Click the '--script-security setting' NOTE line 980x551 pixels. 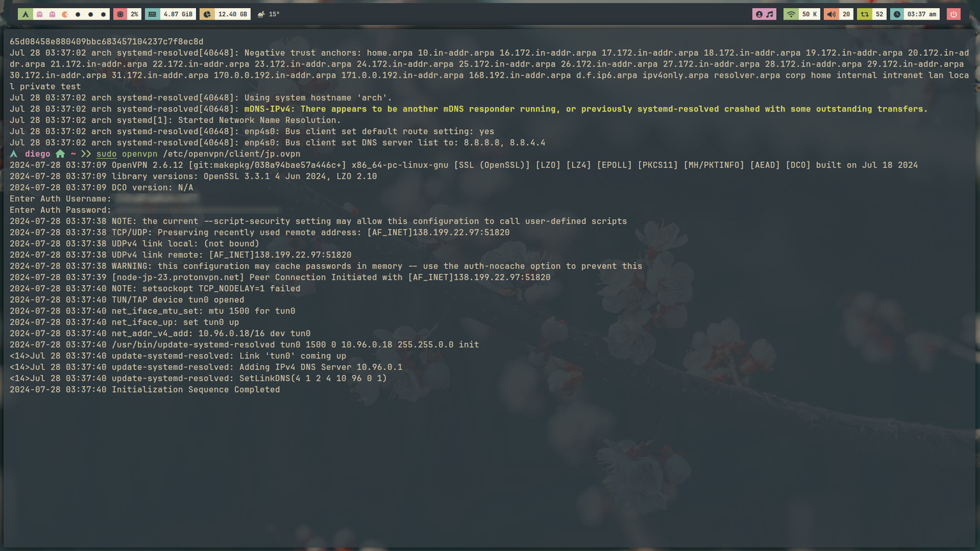[x=318, y=221]
